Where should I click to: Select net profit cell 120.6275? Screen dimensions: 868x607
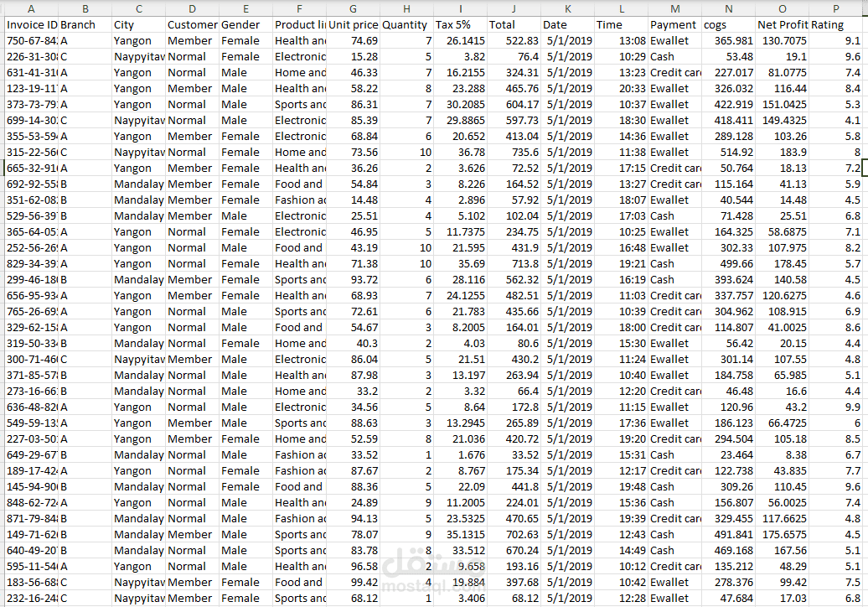point(783,296)
